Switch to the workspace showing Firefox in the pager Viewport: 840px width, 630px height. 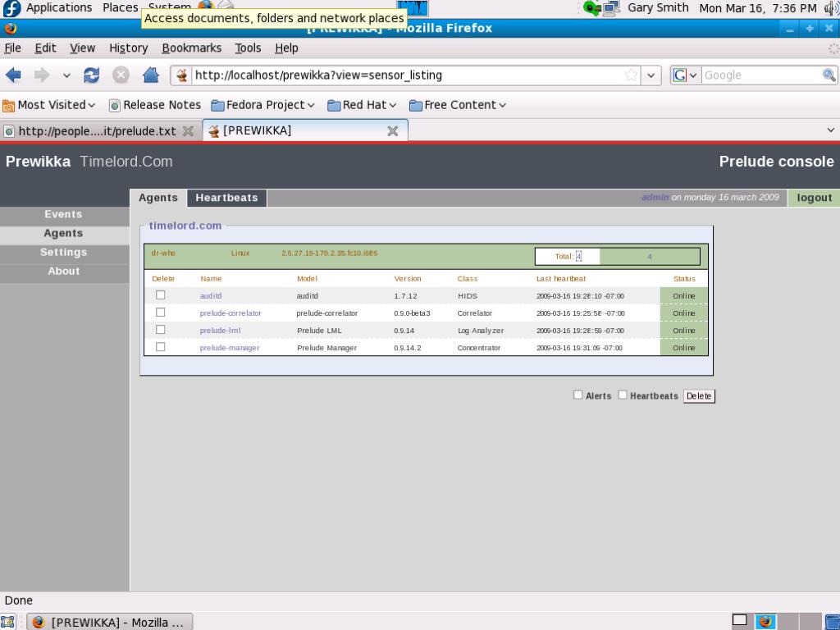[x=765, y=621]
